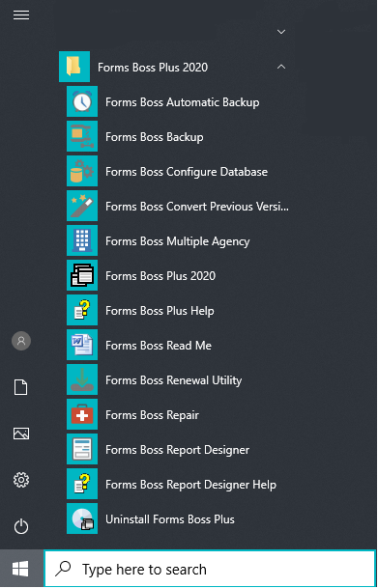Click the Forms Boss Plus Help icon
The height and width of the screenshot is (588, 378).
pyautogui.click(x=82, y=310)
